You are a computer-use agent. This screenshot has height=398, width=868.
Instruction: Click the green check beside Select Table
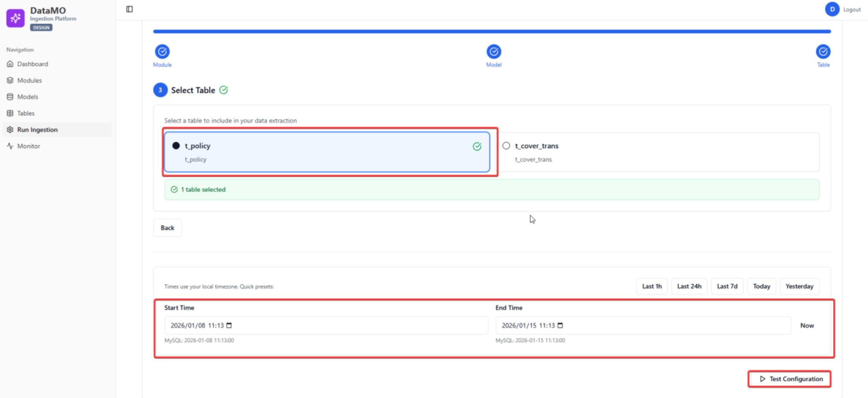[223, 90]
